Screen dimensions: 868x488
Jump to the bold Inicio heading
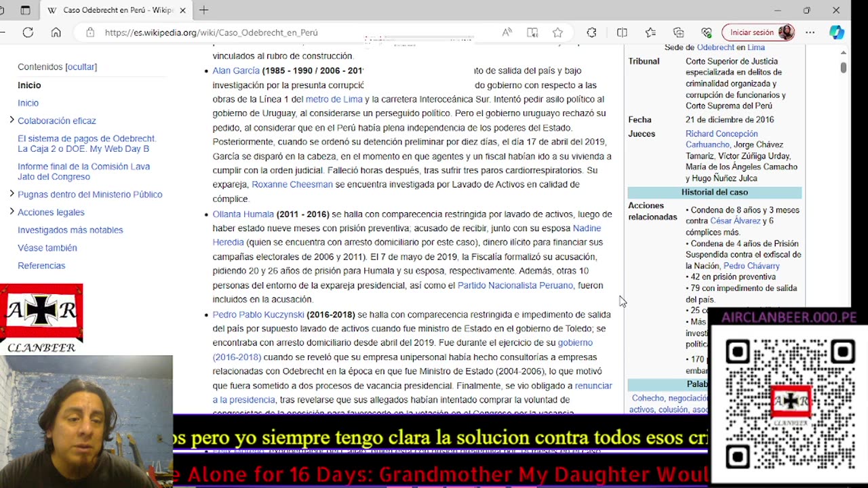pyautogui.click(x=29, y=85)
